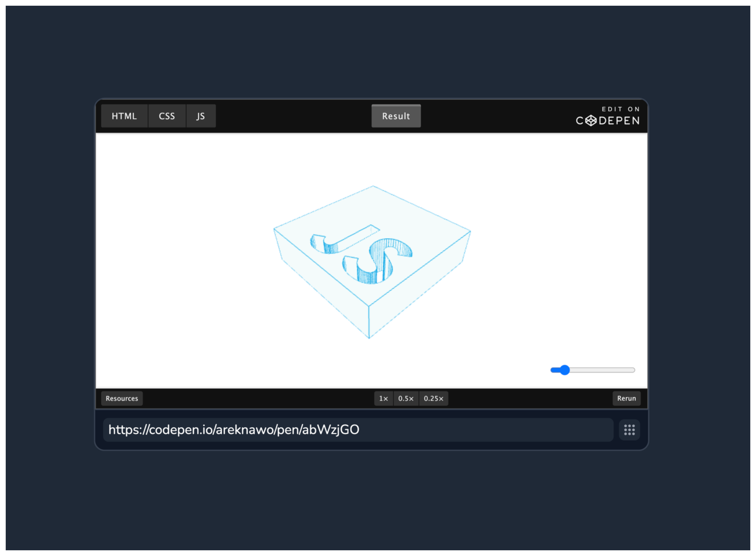Open the Edit on CodePen logo link
The image size is (756, 556).
608,116
